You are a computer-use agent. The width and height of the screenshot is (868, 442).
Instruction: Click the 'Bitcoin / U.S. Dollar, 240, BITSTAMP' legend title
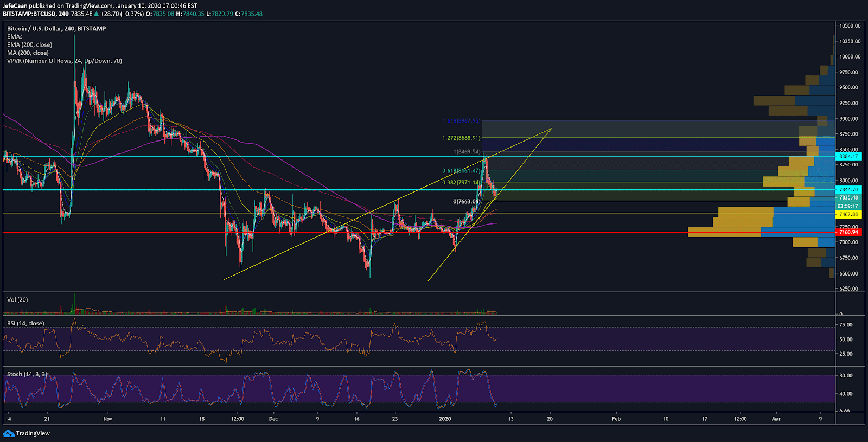click(x=56, y=28)
